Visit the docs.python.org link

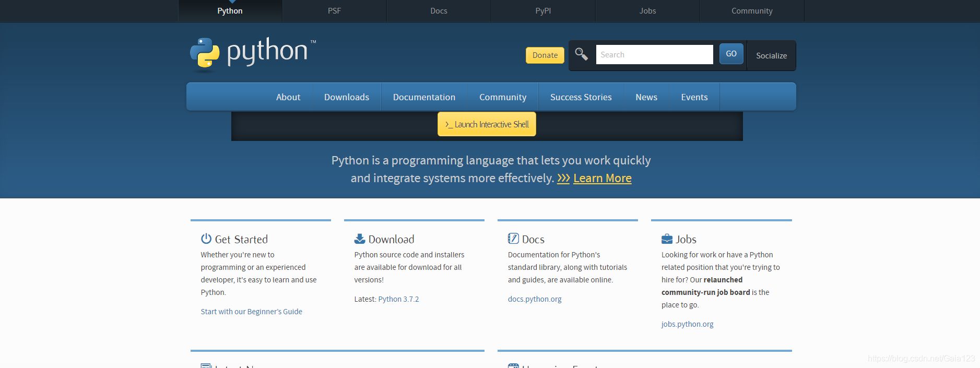pos(535,299)
